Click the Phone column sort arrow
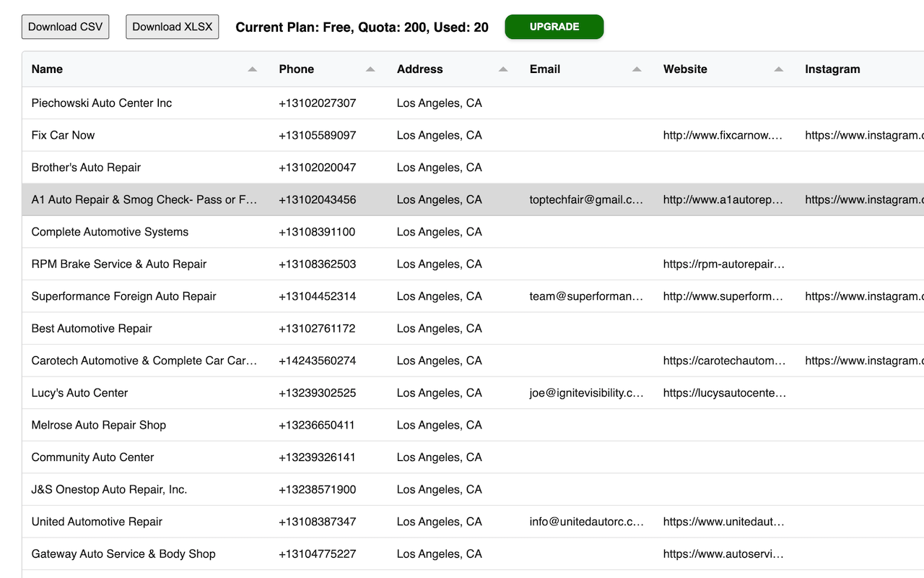 370,69
